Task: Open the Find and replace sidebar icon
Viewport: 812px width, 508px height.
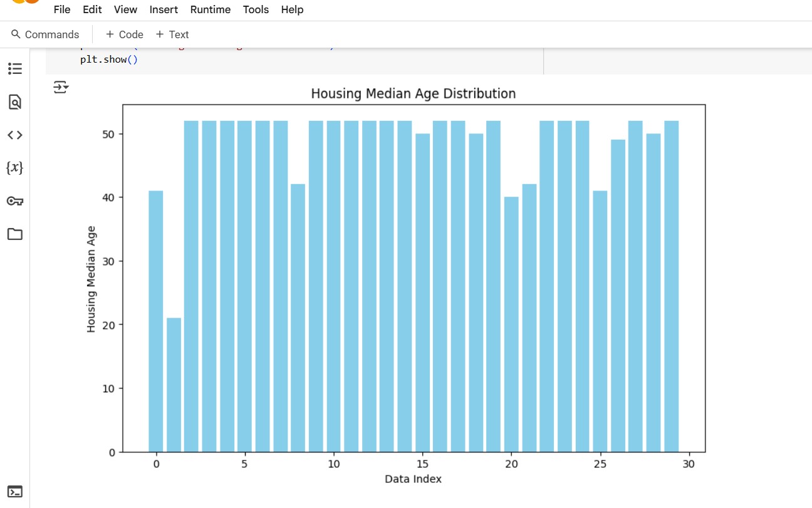Action: click(14, 101)
